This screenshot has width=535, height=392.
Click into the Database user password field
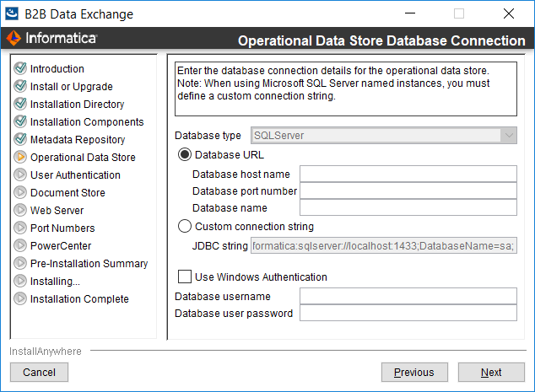(408, 313)
